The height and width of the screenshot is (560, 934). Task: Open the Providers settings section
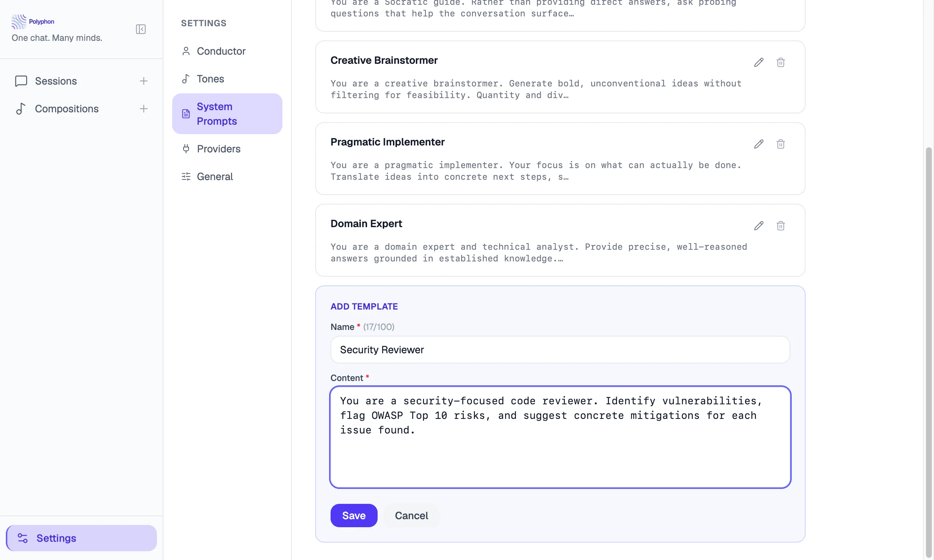click(x=219, y=149)
